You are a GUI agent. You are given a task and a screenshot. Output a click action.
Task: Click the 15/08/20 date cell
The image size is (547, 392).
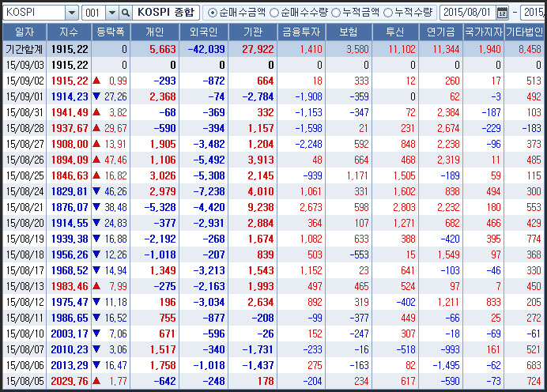(x=25, y=223)
